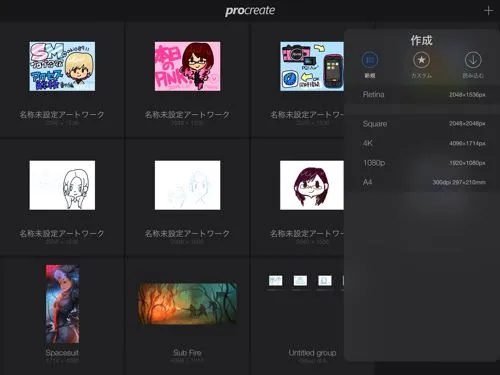Open the SM blonde character artwork thumbnail
Viewport: 500px width, 375px height.
(x=62, y=66)
